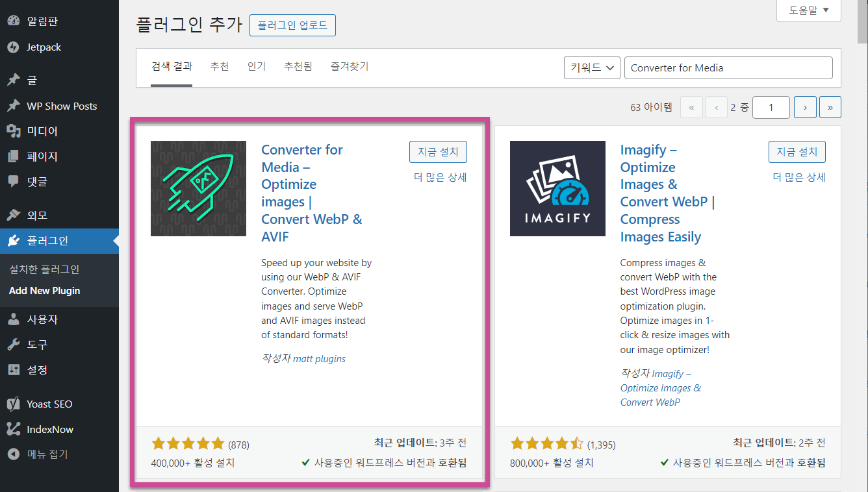
Task: Click the media icon next to 미디어
Action: 14,131
